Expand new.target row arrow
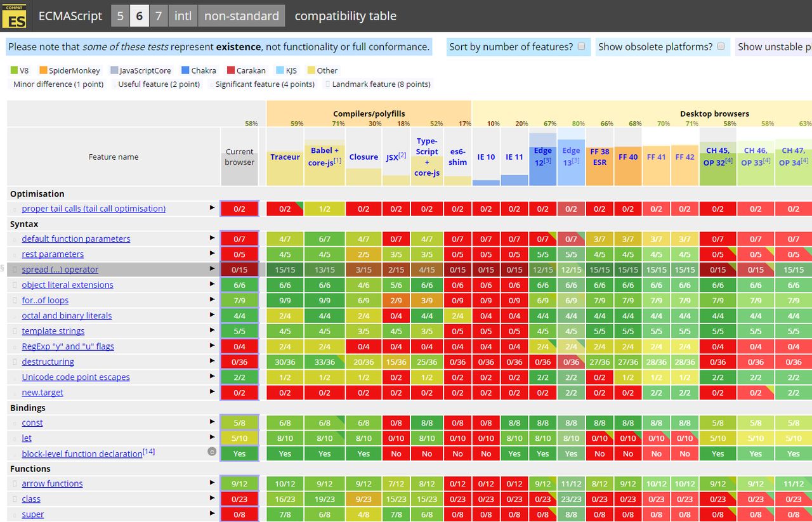The width and height of the screenshot is (812, 522). coord(213,391)
